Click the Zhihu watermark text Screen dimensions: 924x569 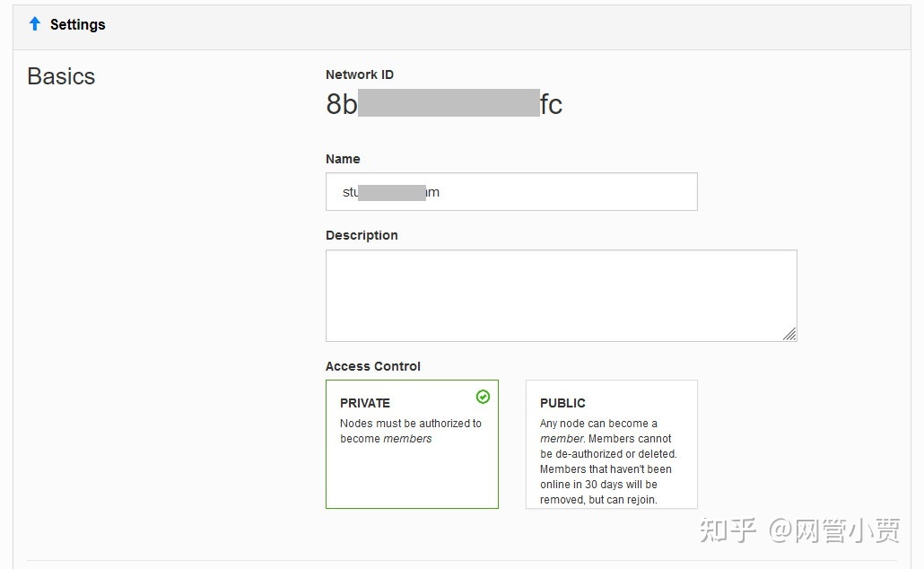coord(799,530)
